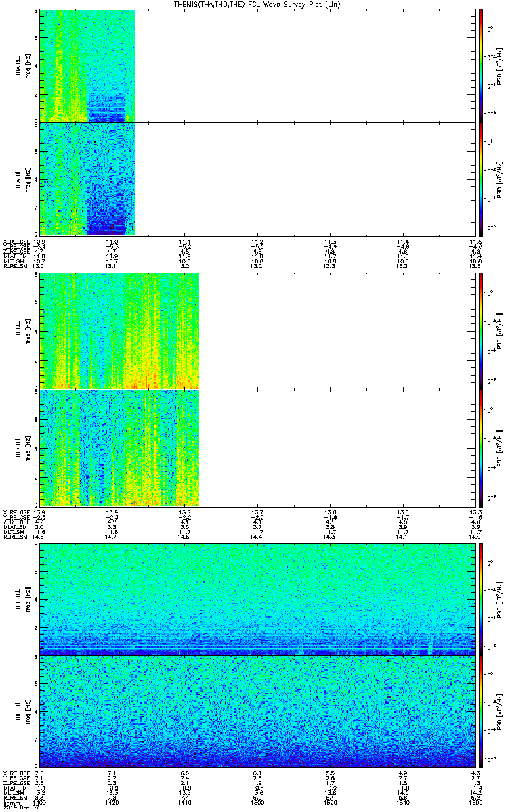The height and width of the screenshot is (812, 508).
Task: Select the THE BL spectrogram panel
Action: [257, 599]
